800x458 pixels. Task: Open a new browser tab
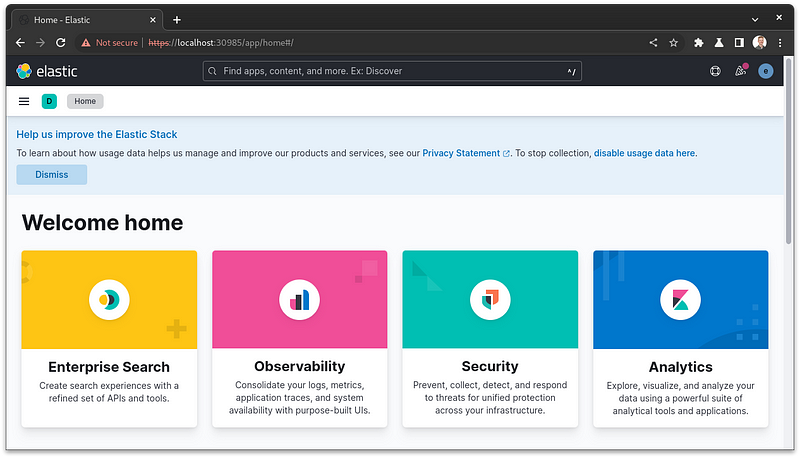click(177, 20)
